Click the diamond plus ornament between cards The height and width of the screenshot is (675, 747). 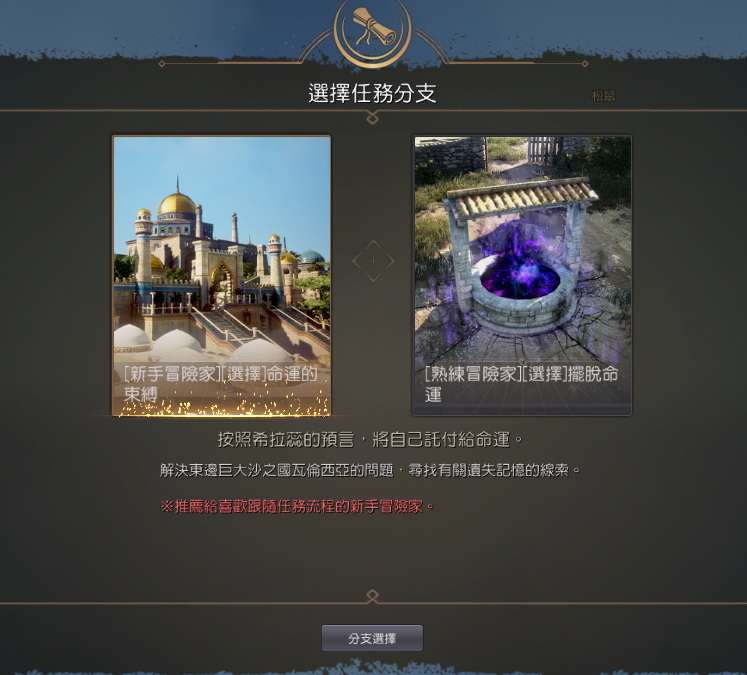click(x=373, y=261)
